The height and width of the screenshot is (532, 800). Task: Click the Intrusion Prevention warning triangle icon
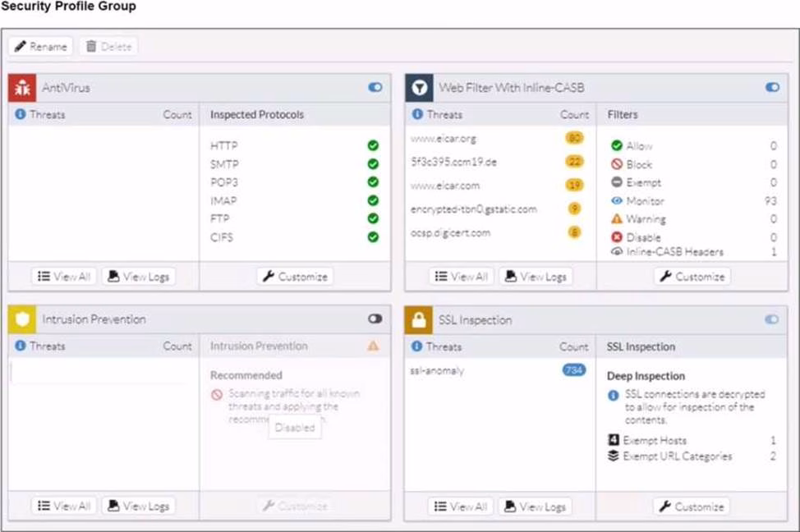coord(374,346)
